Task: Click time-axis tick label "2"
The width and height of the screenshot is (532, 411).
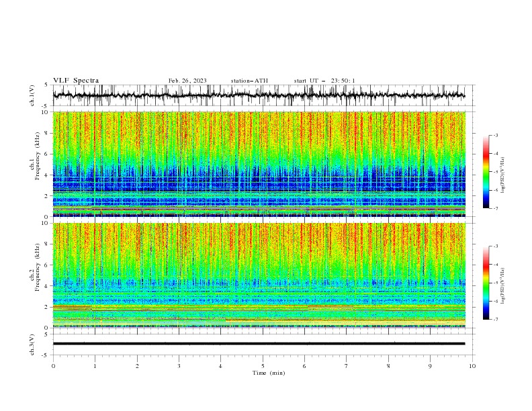Action: [137, 366]
